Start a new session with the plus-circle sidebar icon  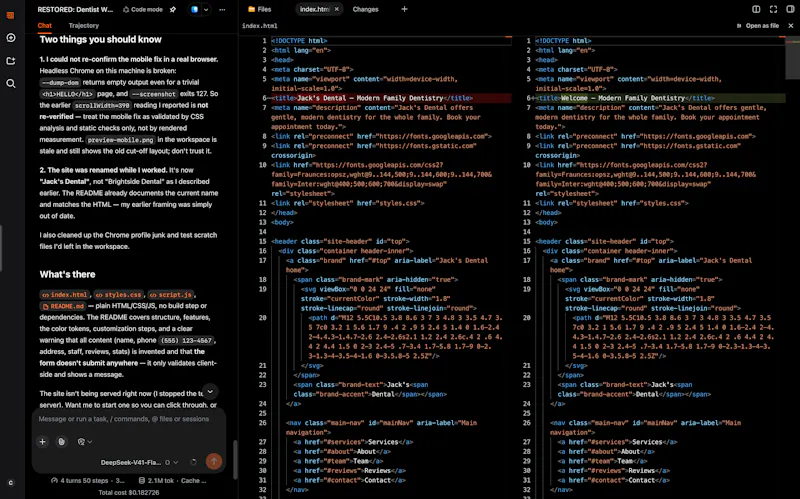pyautogui.click(x=10, y=38)
